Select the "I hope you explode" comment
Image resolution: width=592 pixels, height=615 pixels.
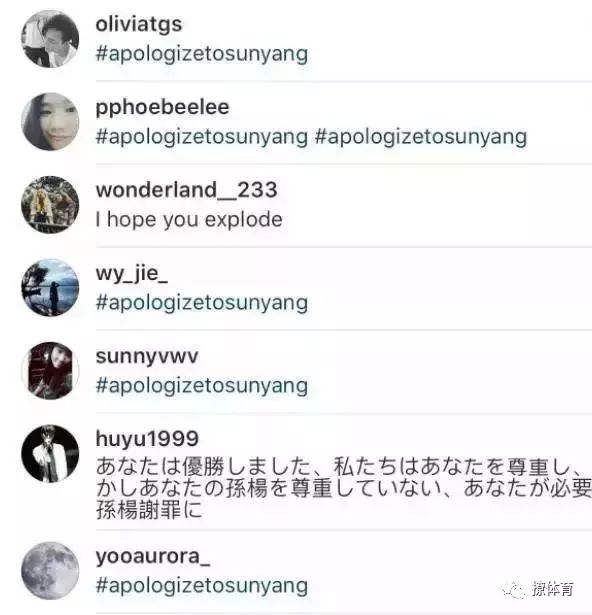click(x=189, y=220)
